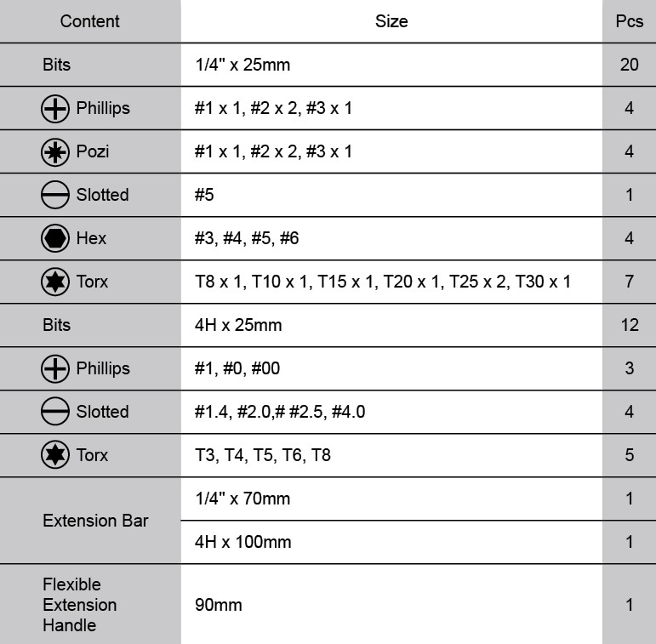Click the Extension Bar label

(95, 521)
